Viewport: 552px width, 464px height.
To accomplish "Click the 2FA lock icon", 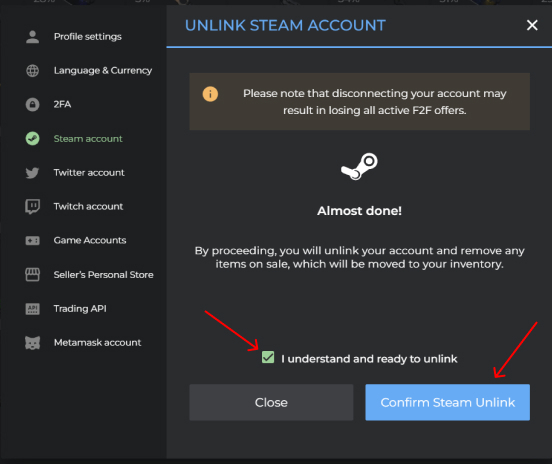I will click(32, 105).
